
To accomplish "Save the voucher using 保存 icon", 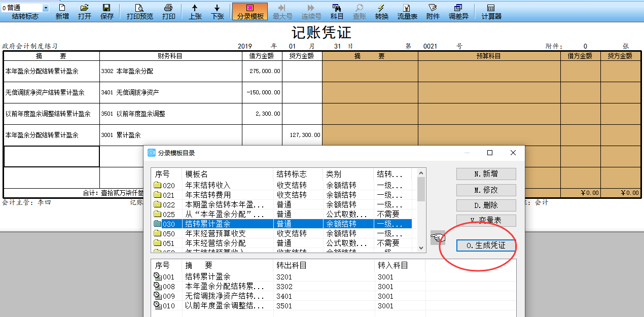I will [x=106, y=10].
